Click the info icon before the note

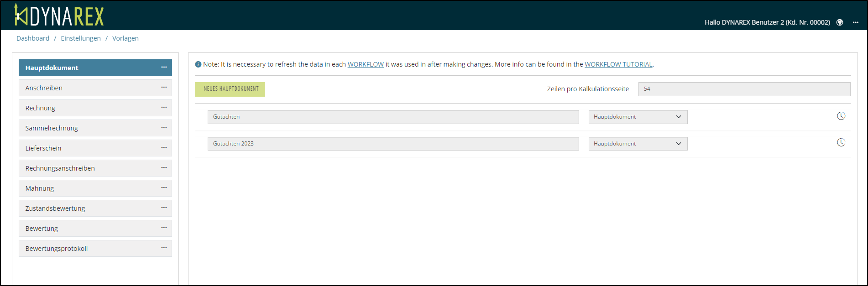(198, 64)
